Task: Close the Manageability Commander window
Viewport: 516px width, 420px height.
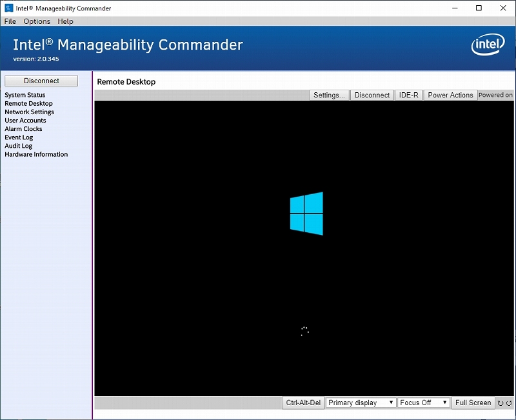Action: point(503,8)
